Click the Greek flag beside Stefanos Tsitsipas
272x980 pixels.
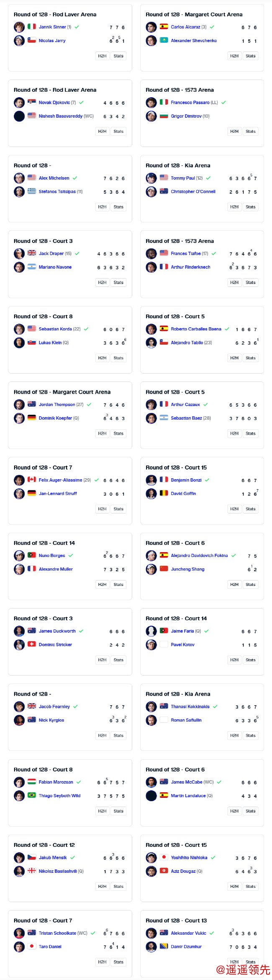(32, 191)
